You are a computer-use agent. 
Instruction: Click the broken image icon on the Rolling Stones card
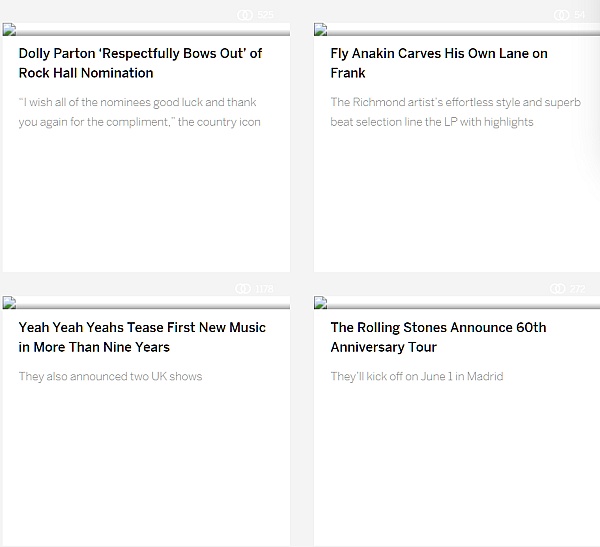pyautogui.click(x=321, y=302)
